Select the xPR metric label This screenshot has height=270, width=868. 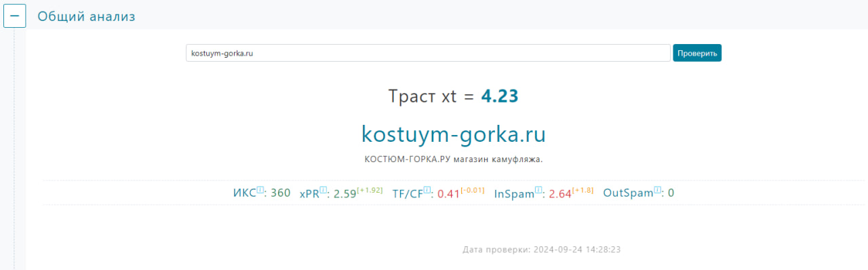click(x=309, y=193)
